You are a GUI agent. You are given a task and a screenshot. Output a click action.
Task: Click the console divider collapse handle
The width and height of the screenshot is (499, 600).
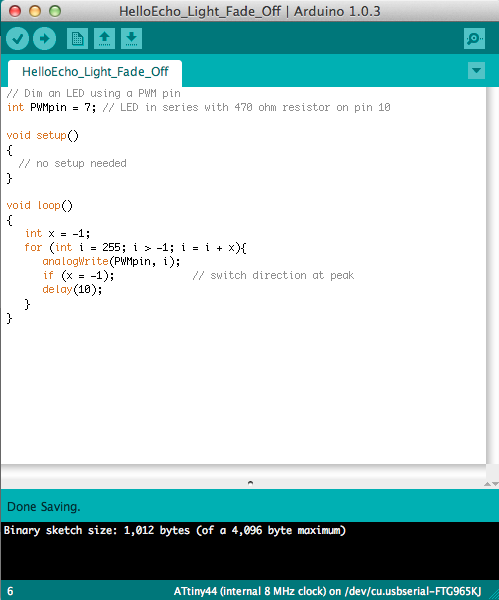point(250,483)
